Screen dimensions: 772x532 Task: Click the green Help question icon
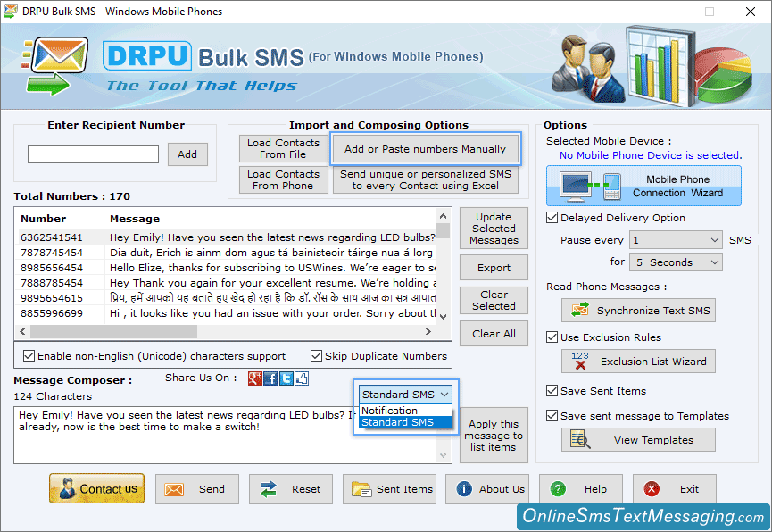558,489
